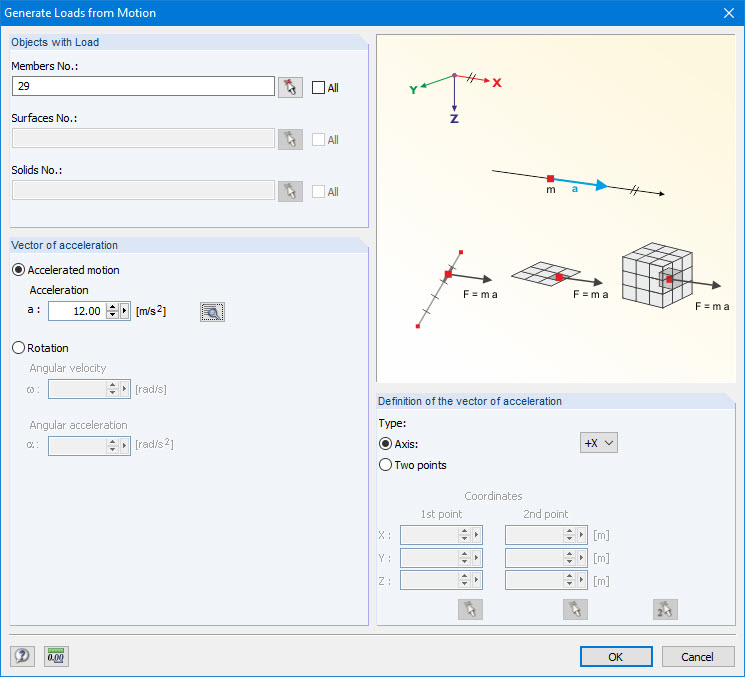Expand the arrow menu beside the 2nd point X field
The image size is (745, 677).
point(582,535)
